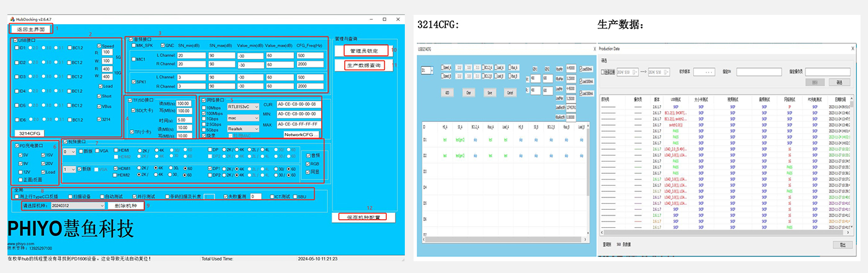This screenshot has width=868, height=273.
Task: Click the Save button in 3214CFG window
Action: [491, 92]
